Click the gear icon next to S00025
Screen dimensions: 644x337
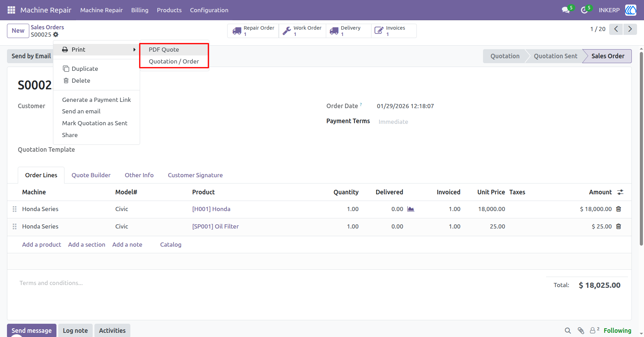click(x=56, y=35)
